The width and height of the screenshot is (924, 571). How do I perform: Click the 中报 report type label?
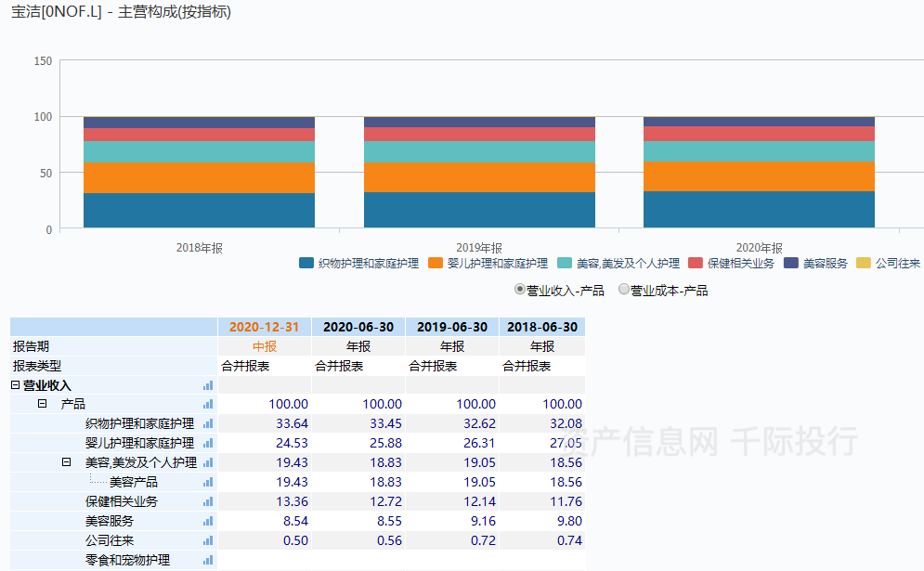264,346
